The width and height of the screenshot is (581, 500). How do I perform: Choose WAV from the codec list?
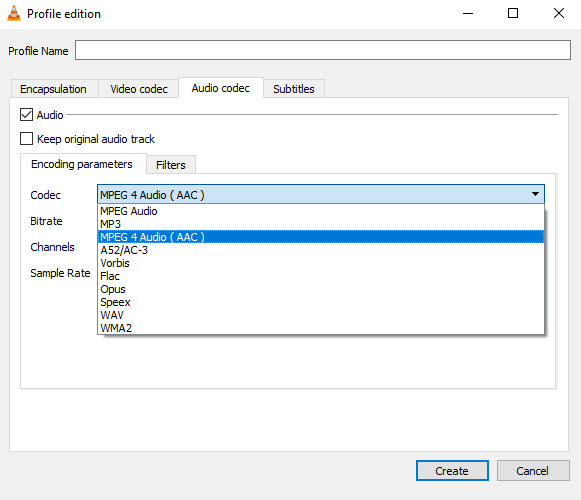coord(321,315)
